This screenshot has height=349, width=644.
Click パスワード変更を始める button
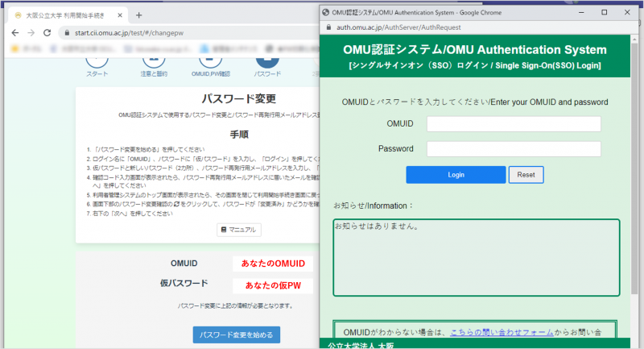(237, 334)
